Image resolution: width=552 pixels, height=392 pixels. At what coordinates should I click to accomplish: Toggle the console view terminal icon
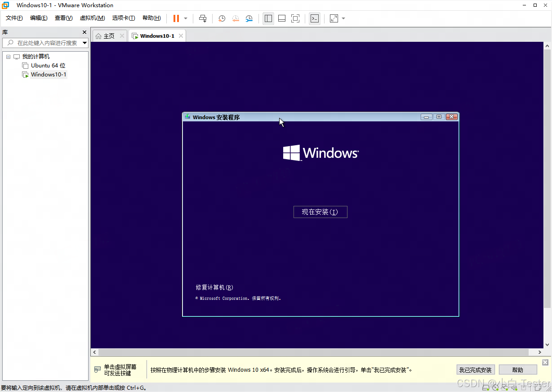pyautogui.click(x=315, y=18)
